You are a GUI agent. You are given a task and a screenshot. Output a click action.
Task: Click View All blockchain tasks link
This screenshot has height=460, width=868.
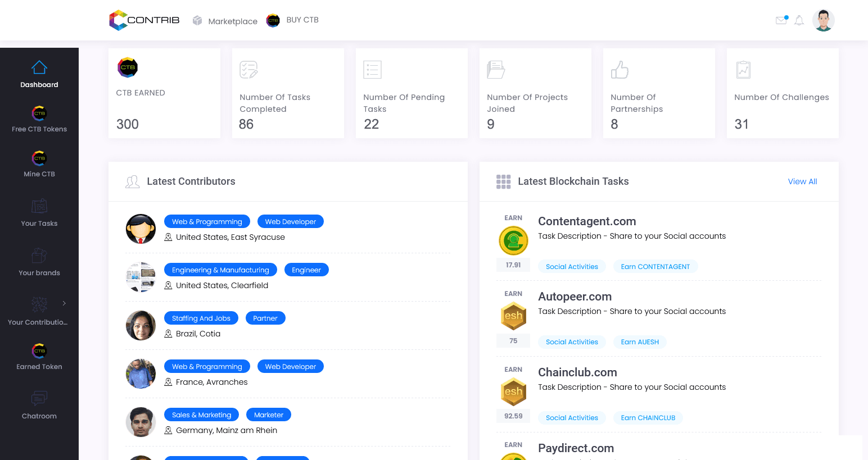click(802, 181)
